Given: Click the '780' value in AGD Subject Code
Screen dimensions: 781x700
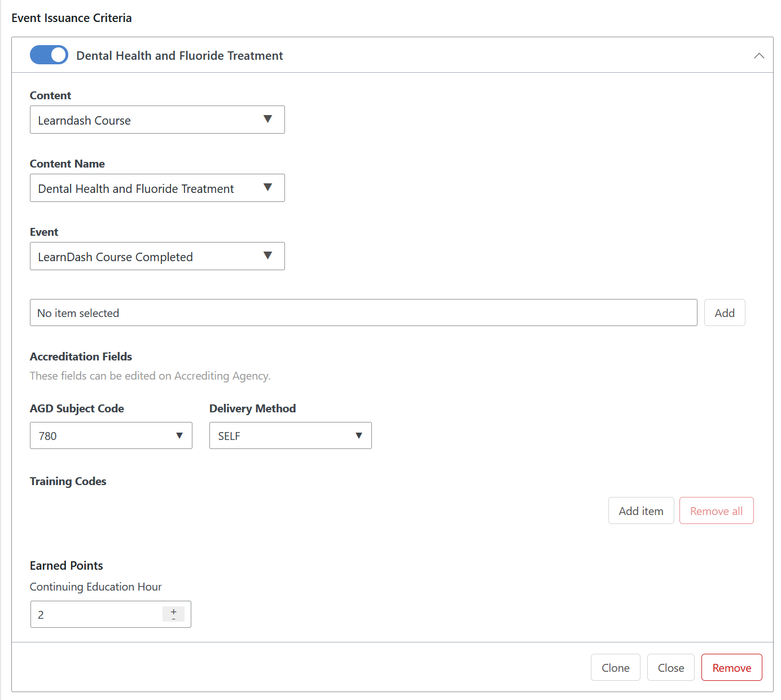Looking at the screenshot, I should tap(48, 436).
